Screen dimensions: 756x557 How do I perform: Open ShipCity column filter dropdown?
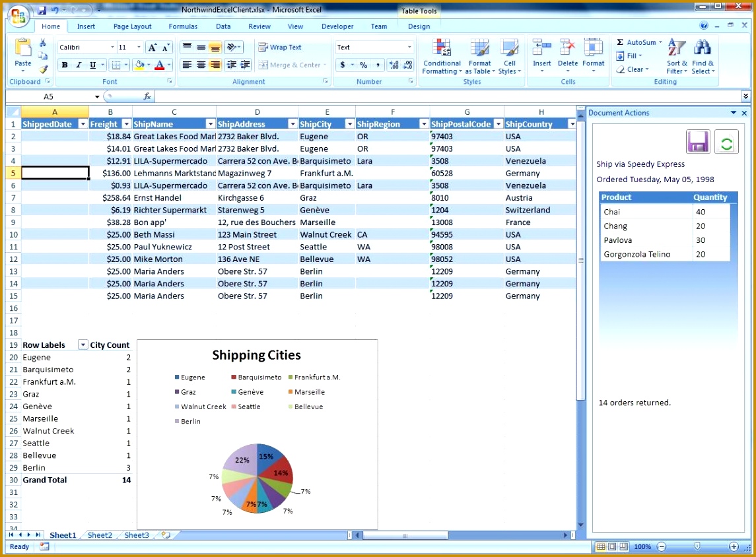click(349, 124)
